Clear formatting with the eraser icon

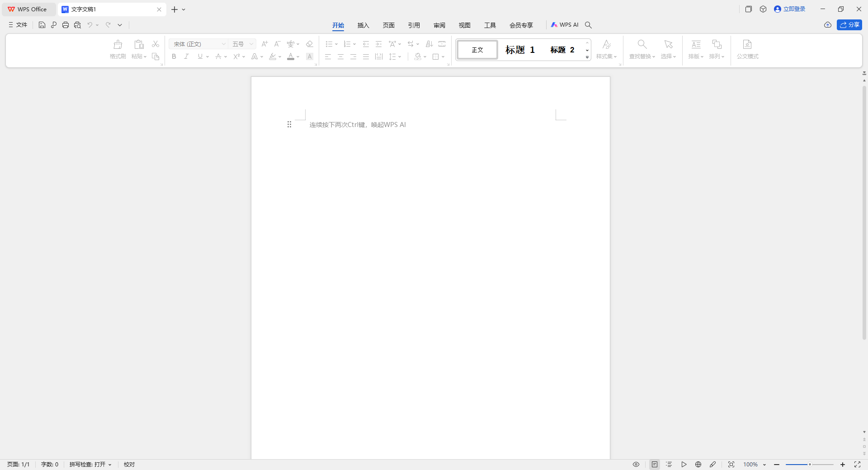pyautogui.click(x=309, y=44)
